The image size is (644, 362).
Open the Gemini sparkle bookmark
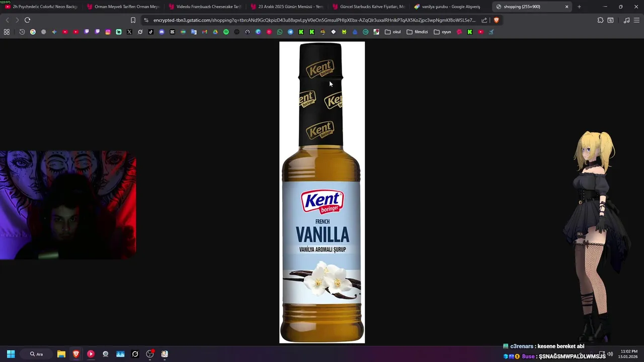click(54, 32)
